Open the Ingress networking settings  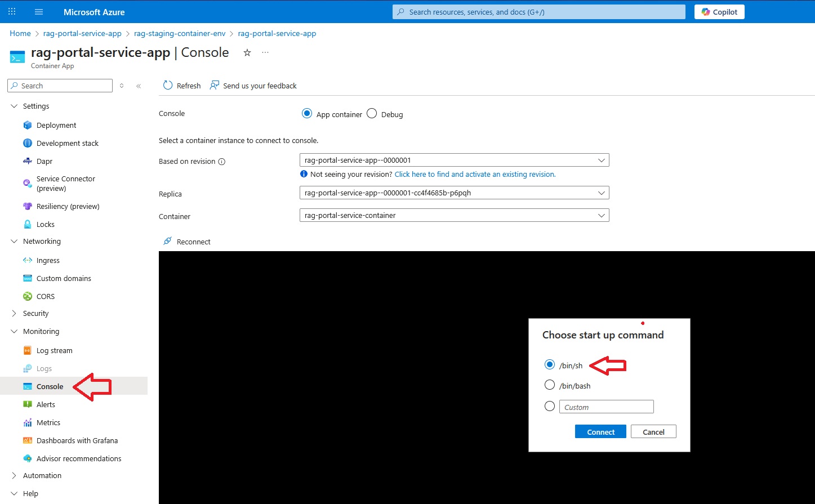point(48,260)
